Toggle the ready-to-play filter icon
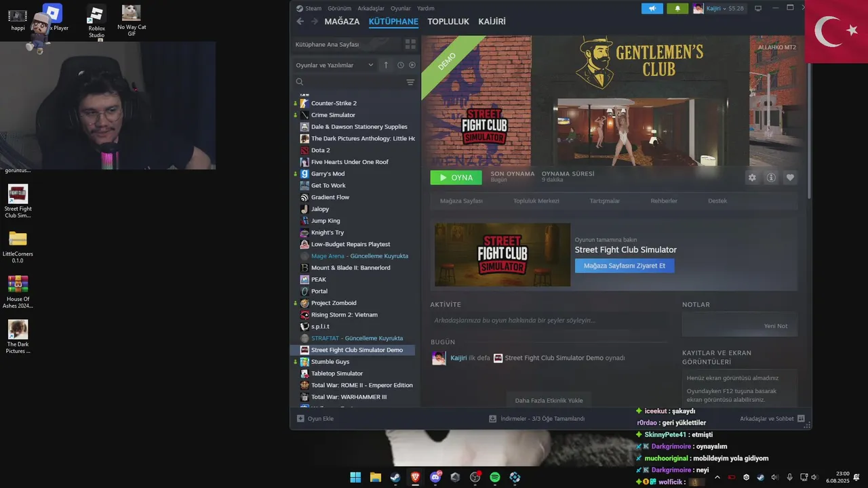Viewport: 868px width, 488px height. coord(412,65)
